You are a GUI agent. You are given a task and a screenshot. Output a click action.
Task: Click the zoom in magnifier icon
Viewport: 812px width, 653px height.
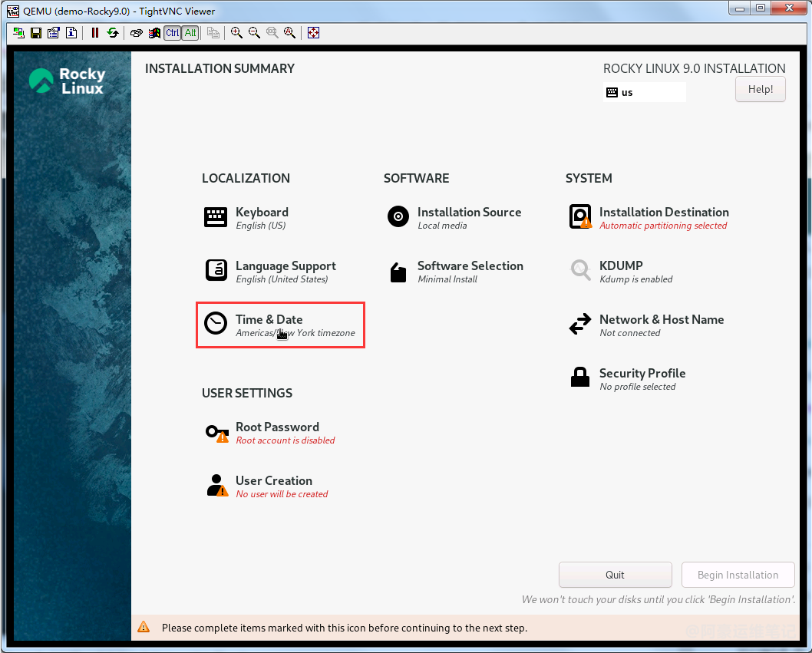(236, 33)
